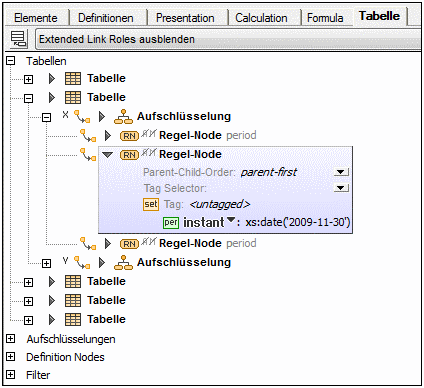The height and width of the screenshot is (388, 424).
Task: Expand the first Tabelle node
Action: (29, 79)
